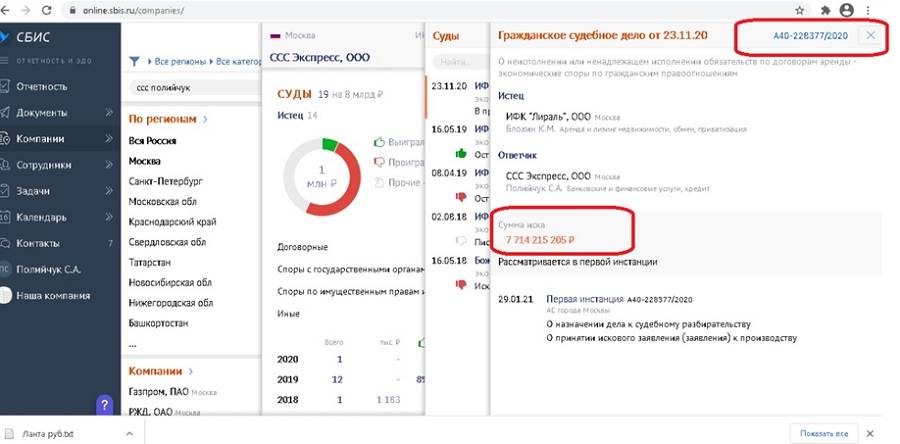Expand Компании submenu chevron
Screen dimensions: 900x444
coord(109,139)
